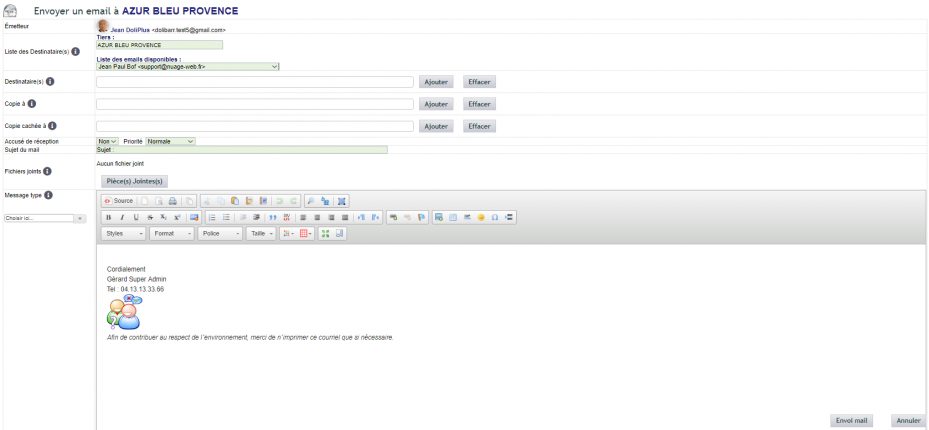Click Paste as plain text icon
The height and width of the screenshot is (430, 929).
coord(249,201)
